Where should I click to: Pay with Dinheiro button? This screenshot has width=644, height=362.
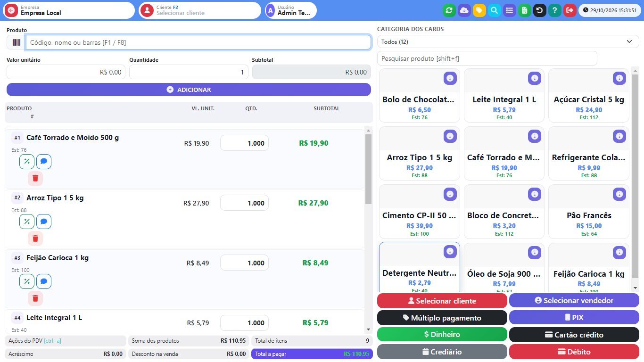(442, 334)
